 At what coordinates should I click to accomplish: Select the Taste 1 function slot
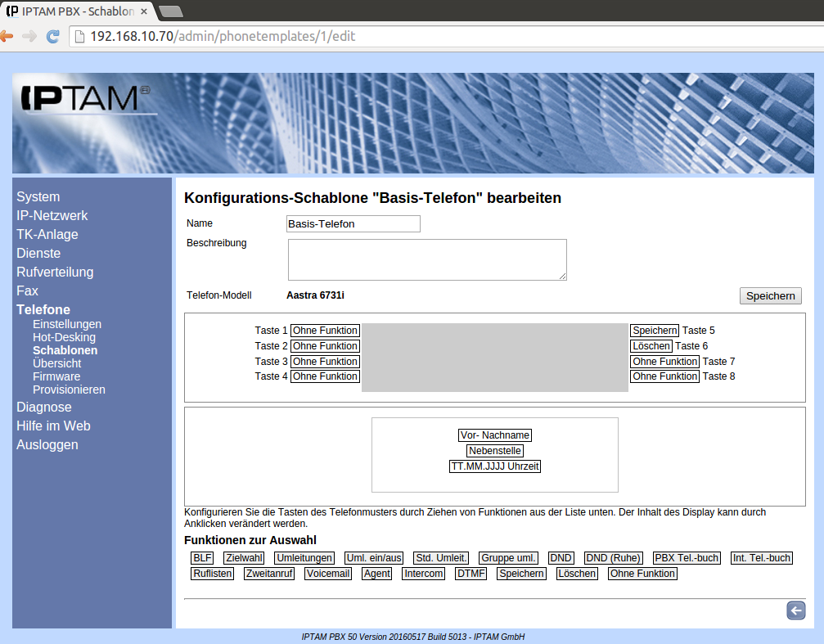pos(325,331)
